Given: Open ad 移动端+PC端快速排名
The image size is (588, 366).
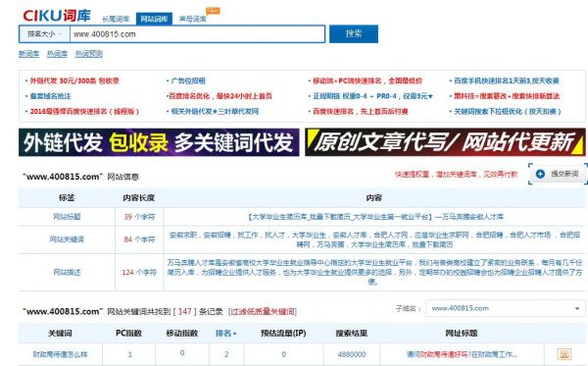Looking at the screenshot, I should pos(367,80).
